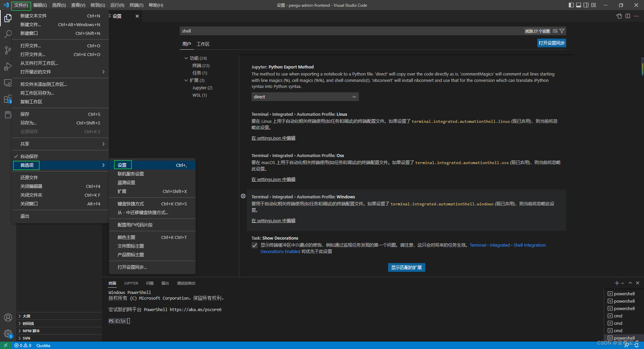Choose Keyboard Shortcuts menu entry

pos(152,204)
